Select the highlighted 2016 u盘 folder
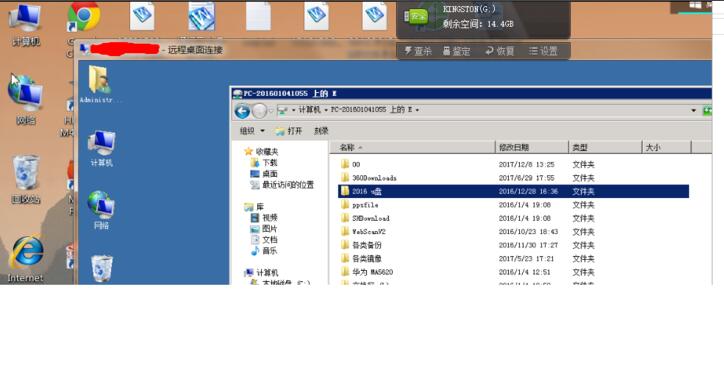 point(513,191)
